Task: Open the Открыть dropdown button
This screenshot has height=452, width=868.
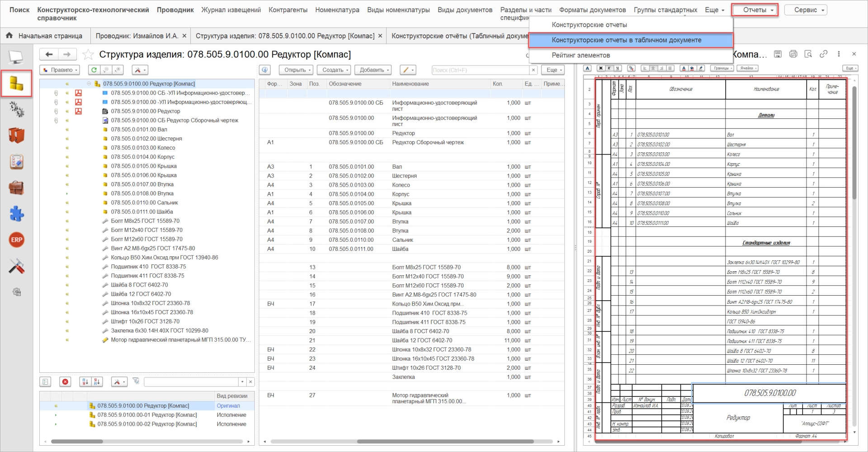Action: click(296, 70)
